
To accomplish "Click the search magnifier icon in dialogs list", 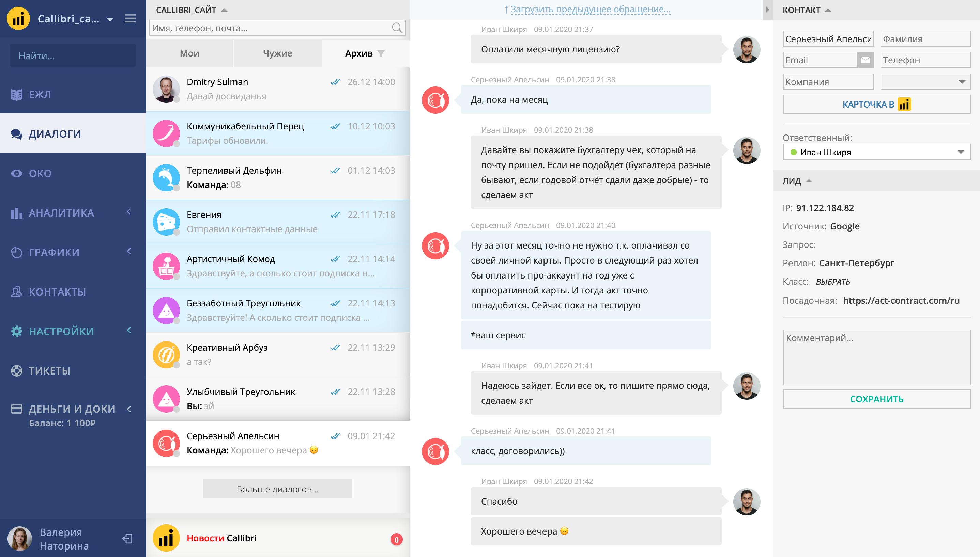I will tap(397, 28).
